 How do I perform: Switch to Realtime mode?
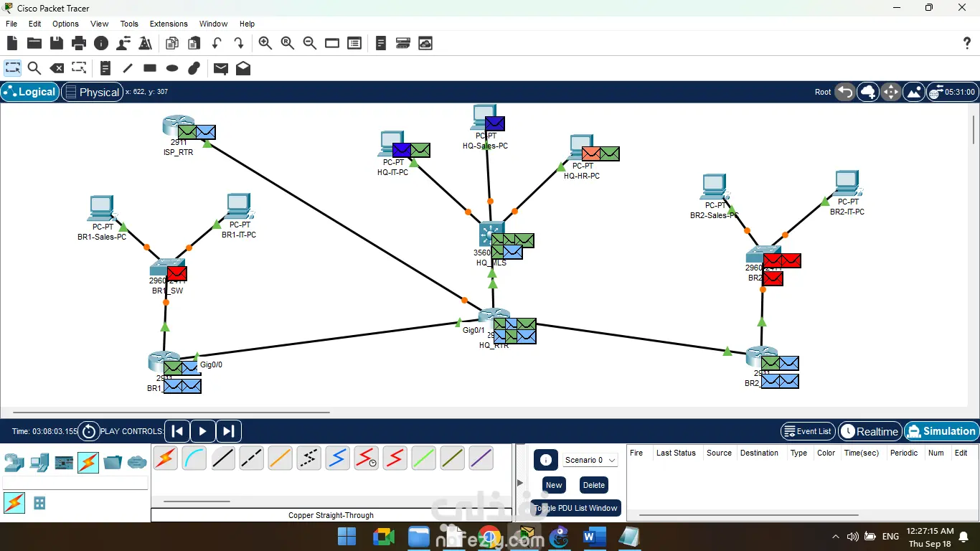coord(870,431)
